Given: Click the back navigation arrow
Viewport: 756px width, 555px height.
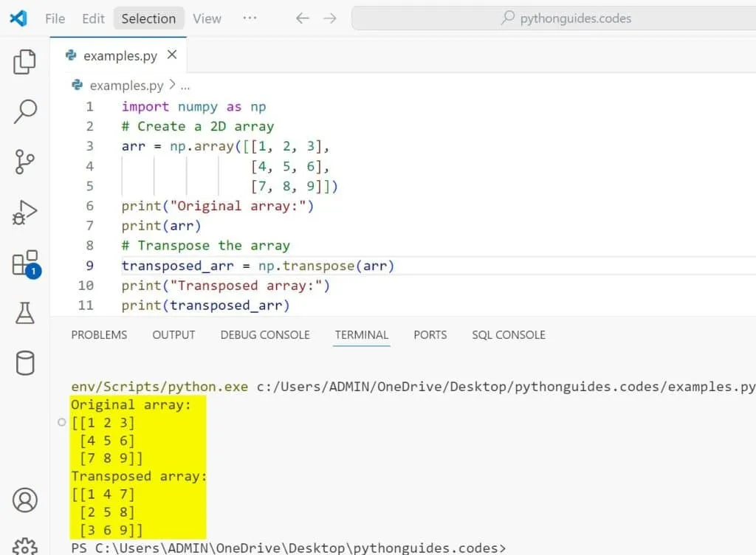Looking at the screenshot, I should [x=302, y=18].
